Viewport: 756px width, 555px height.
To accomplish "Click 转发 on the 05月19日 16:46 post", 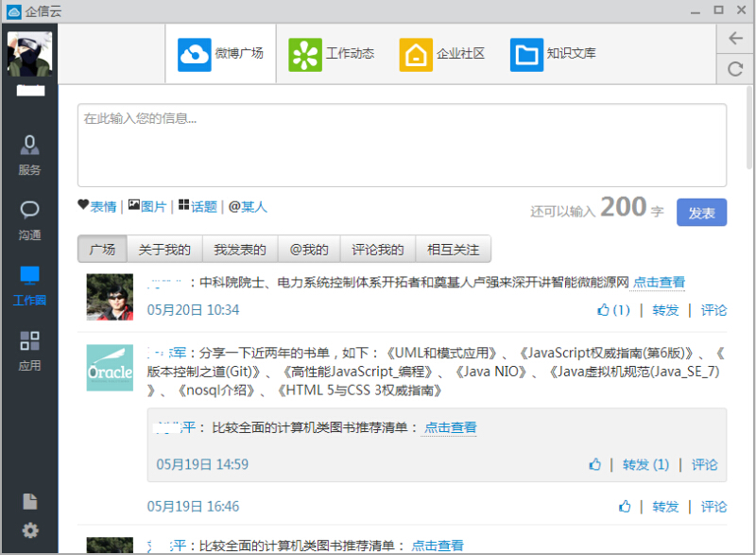I will [665, 506].
